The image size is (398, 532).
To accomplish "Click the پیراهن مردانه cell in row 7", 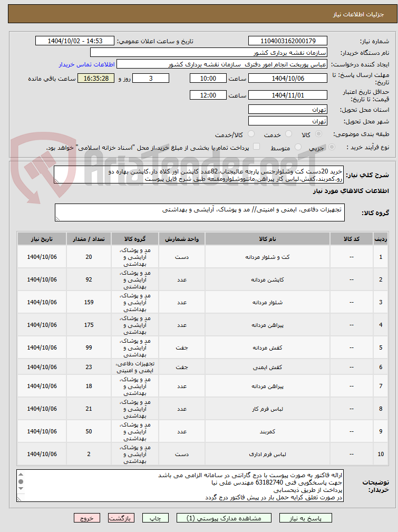I will 267,386.
